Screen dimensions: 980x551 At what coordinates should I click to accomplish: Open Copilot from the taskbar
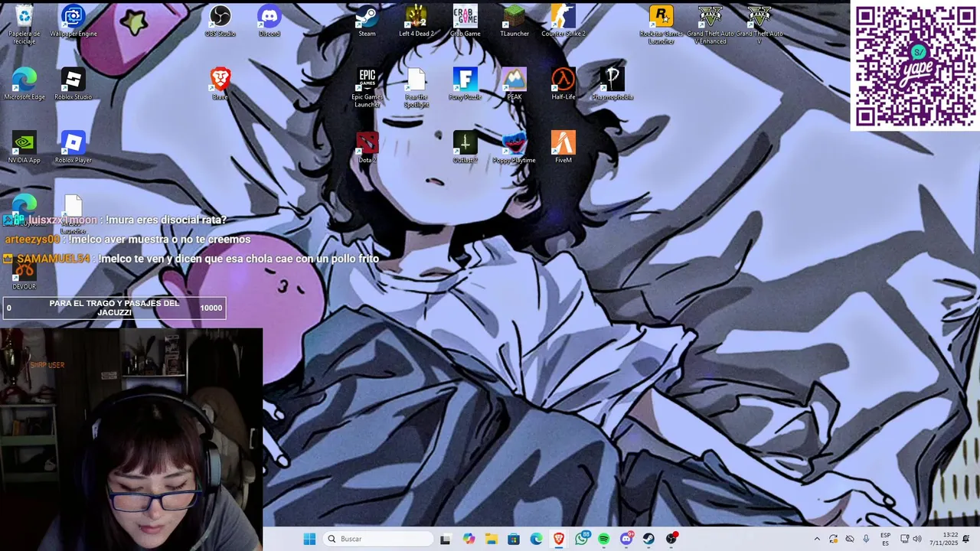click(469, 539)
